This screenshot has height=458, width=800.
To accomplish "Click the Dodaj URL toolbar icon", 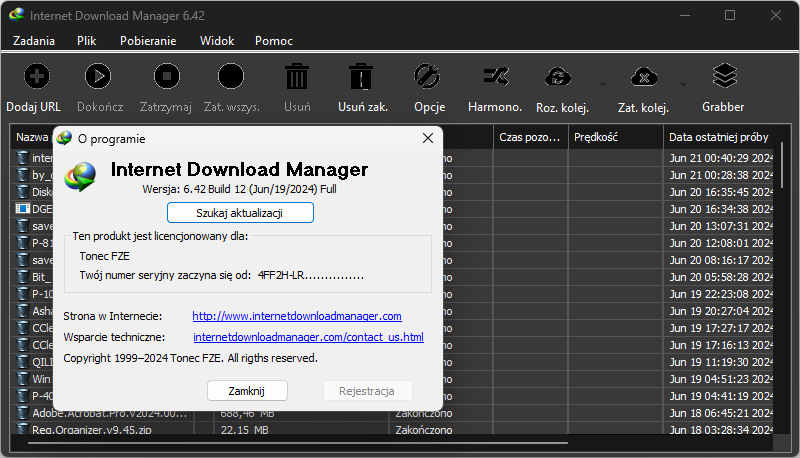I will tap(37, 77).
